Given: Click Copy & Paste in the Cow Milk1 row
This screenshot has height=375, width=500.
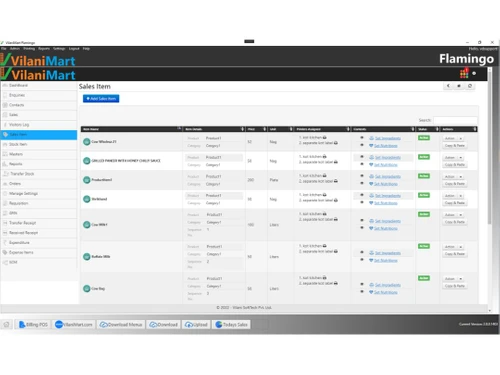Looking at the screenshot, I should point(455,222).
